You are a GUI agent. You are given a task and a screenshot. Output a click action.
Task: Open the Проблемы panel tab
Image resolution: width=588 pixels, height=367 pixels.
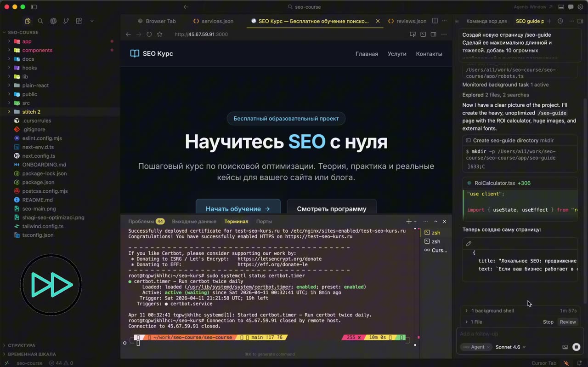146,222
